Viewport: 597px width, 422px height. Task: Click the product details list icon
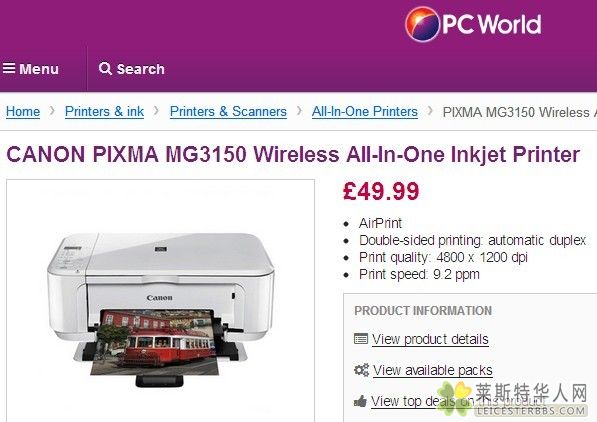(361, 339)
